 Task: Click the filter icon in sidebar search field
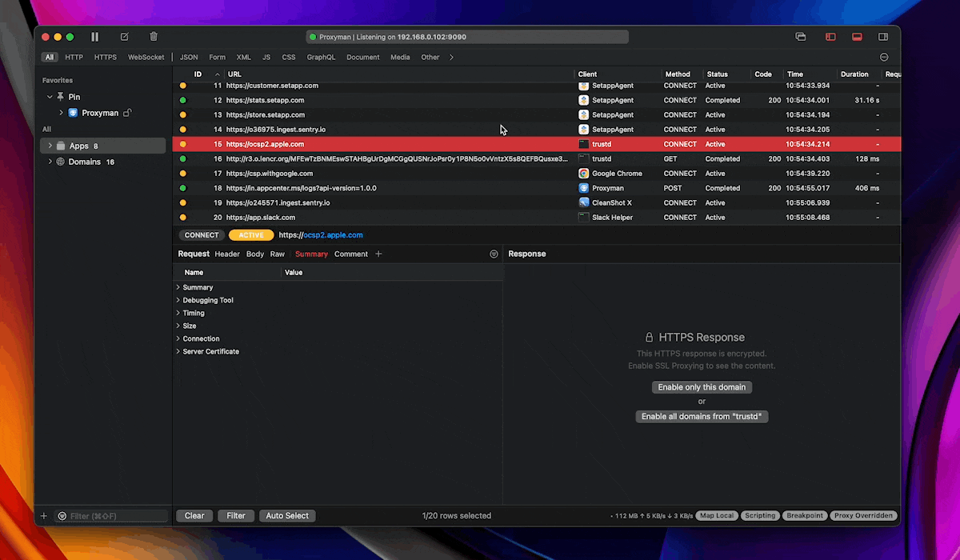point(62,517)
